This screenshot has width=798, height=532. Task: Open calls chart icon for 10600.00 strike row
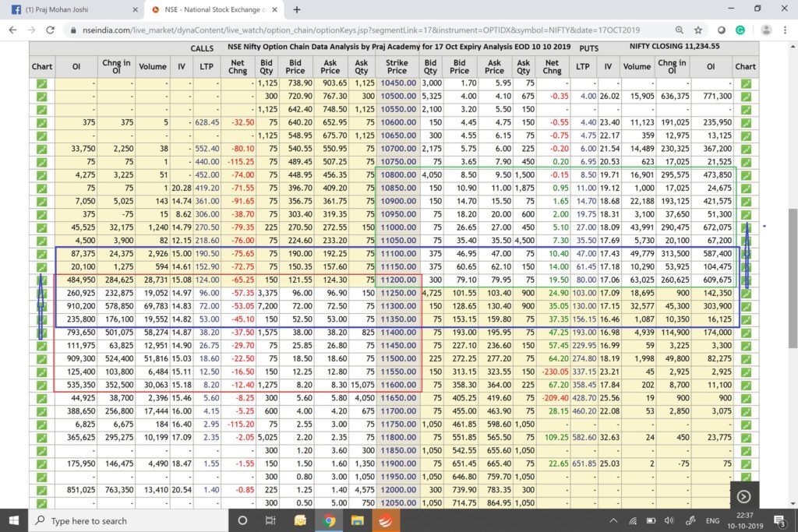(41, 122)
